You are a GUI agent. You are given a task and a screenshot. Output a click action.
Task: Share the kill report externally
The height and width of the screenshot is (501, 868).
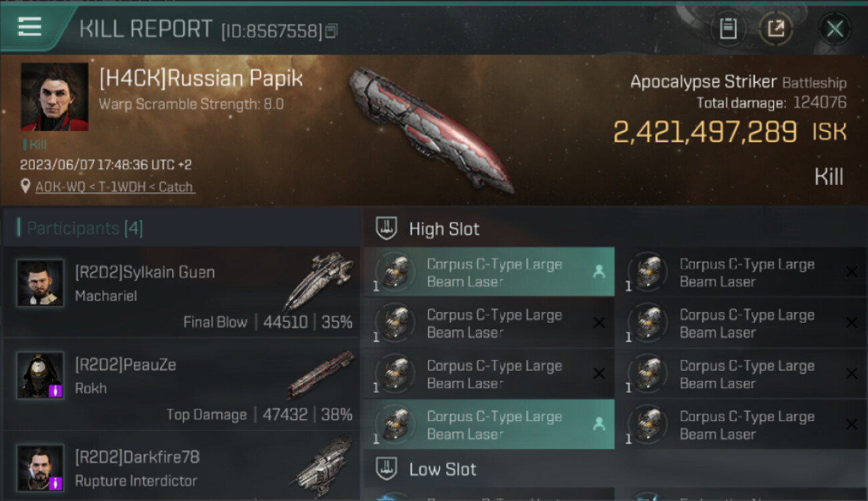(776, 29)
